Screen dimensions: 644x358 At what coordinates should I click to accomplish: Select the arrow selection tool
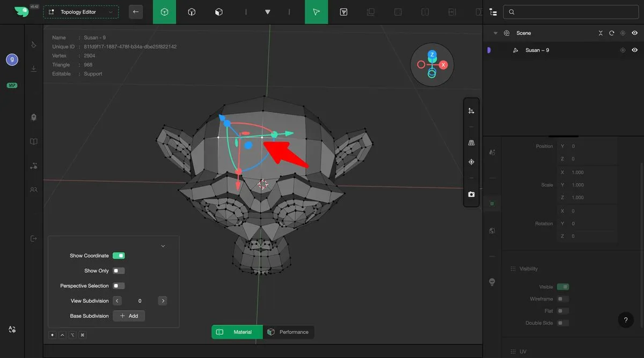[x=316, y=12]
